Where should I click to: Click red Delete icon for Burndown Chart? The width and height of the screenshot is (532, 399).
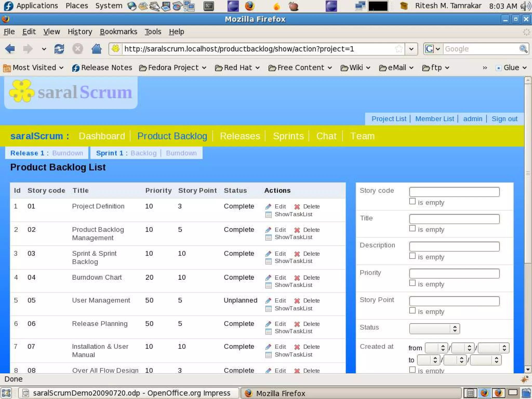(297, 278)
